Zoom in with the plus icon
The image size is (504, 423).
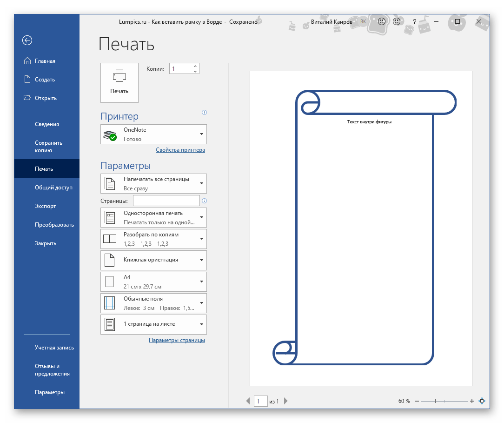472,401
